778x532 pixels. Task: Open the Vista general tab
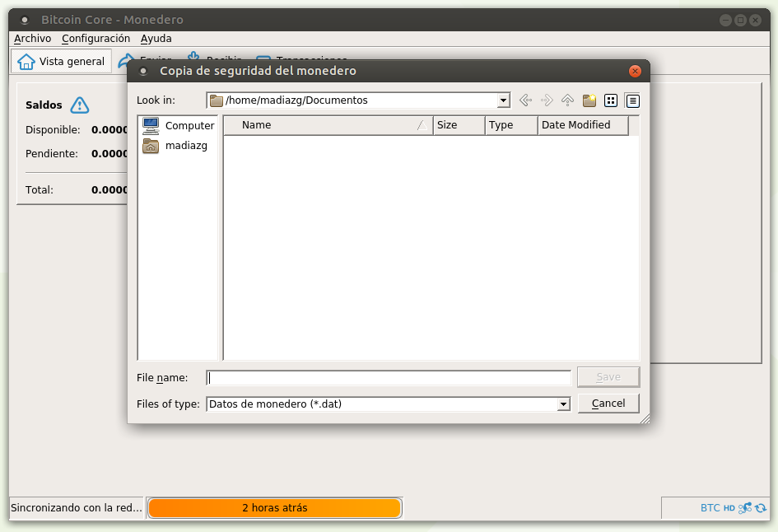click(x=62, y=62)
